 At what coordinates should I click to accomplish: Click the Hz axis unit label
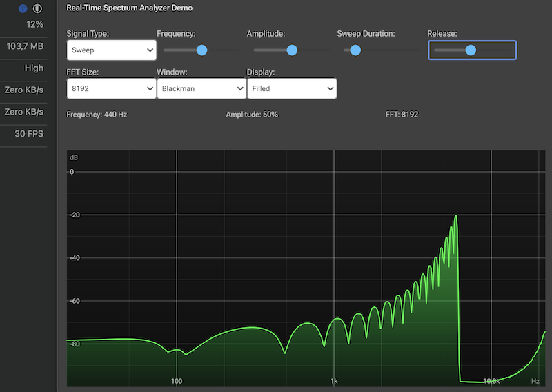(x=535, y=381)
